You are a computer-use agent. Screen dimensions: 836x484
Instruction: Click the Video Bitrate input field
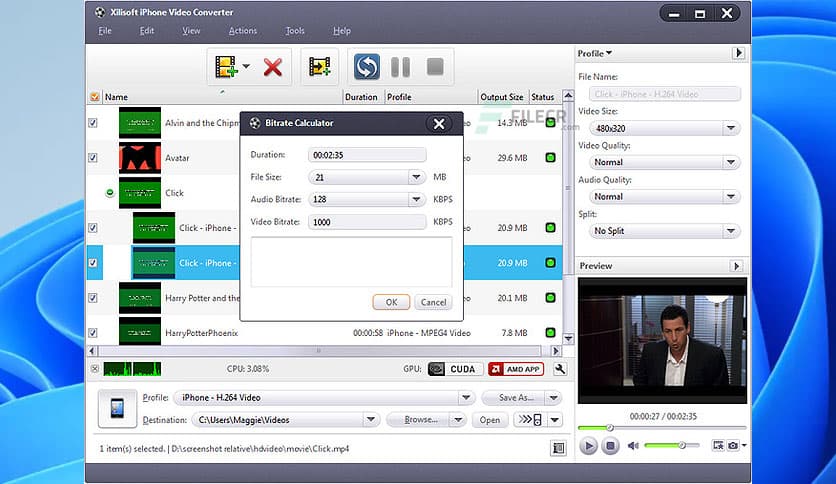click(367, 222)
